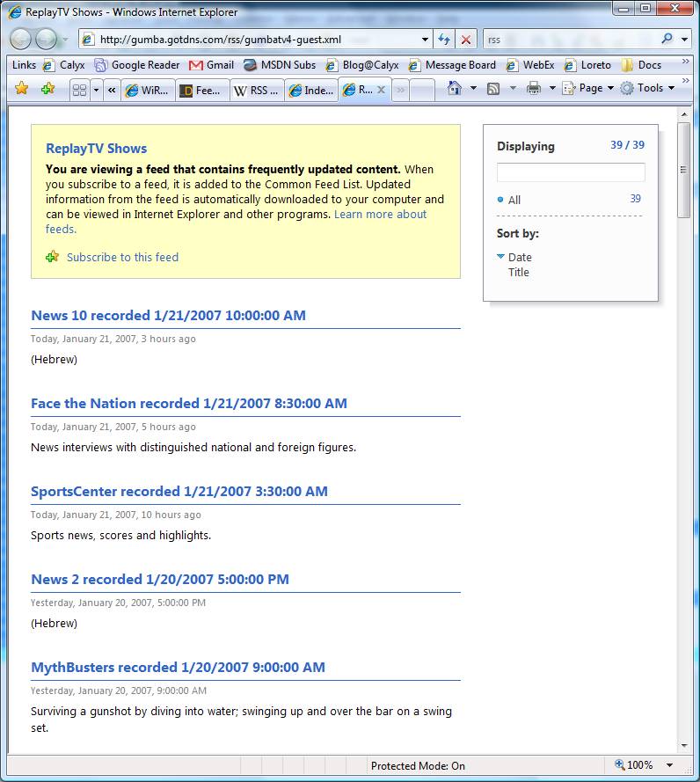
Task: Click the zoom level 100% button
Action: (x=634, y=765)
